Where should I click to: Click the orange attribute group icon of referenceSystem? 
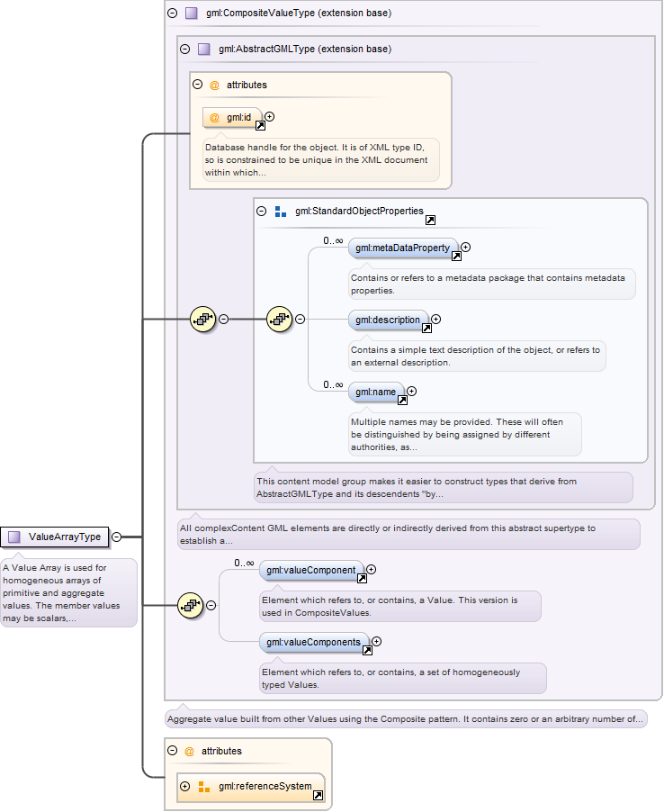point(204,787)
